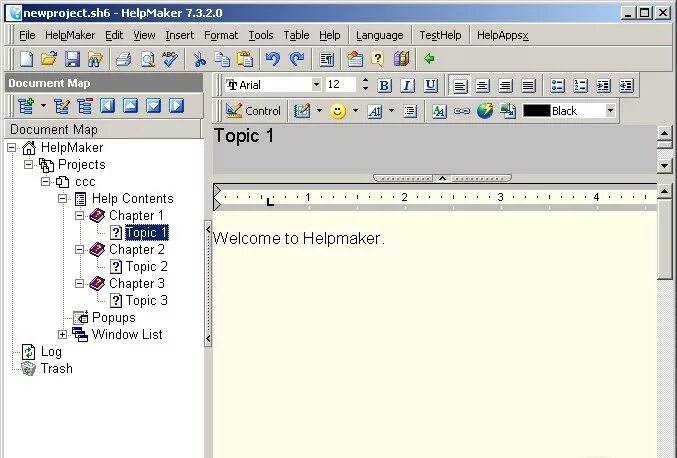
Task: Click the Control ruler-pencil button
Action: coord(253,111)
